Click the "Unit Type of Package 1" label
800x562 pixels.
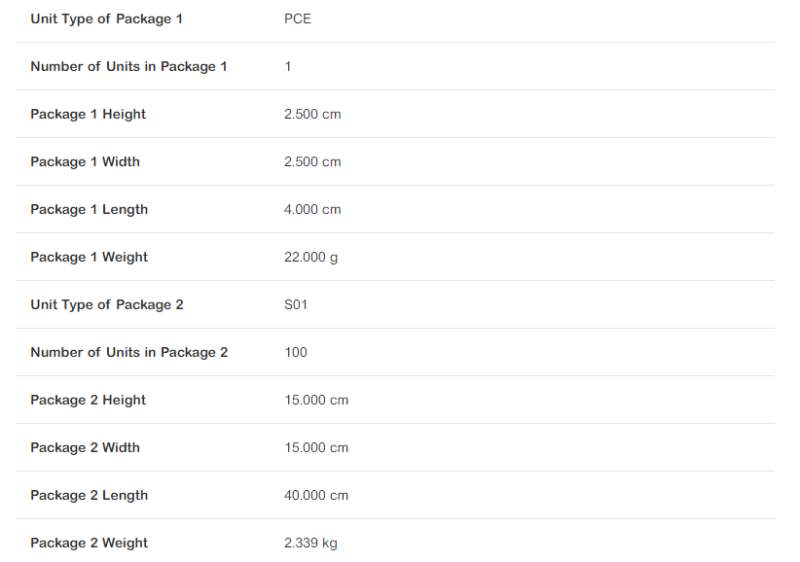tap(106, 19)
